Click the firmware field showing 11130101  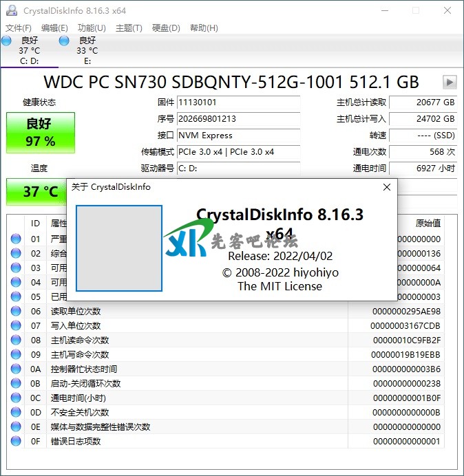point(238,102)
